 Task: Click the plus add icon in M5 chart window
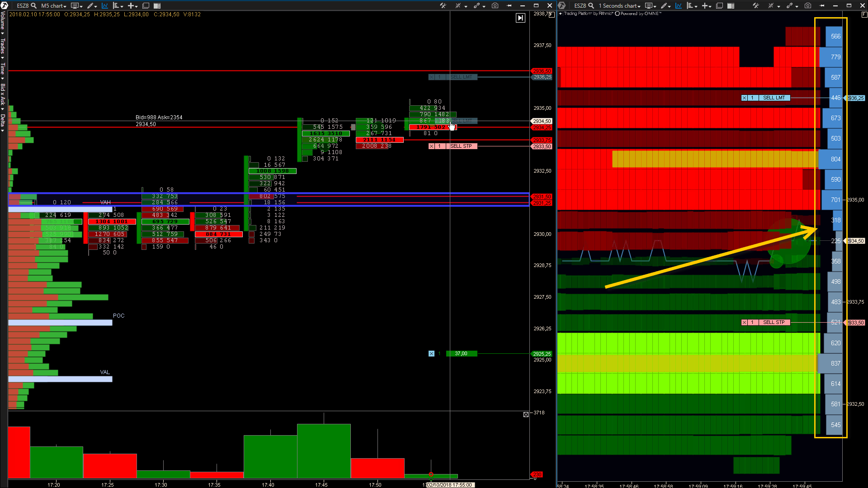point(131,5)
